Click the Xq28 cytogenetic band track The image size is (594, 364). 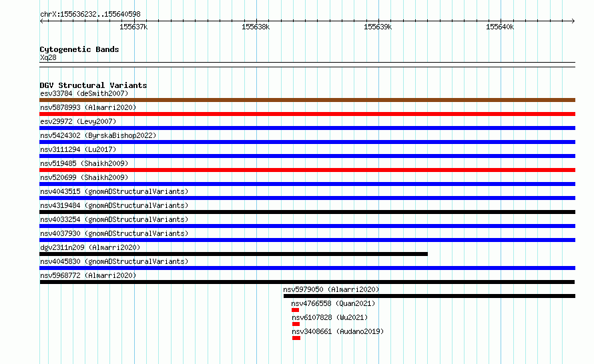tap(307, 65)
